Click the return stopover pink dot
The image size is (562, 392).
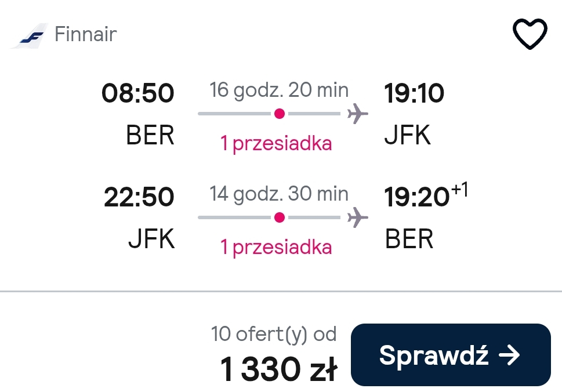tap(280, 217)
